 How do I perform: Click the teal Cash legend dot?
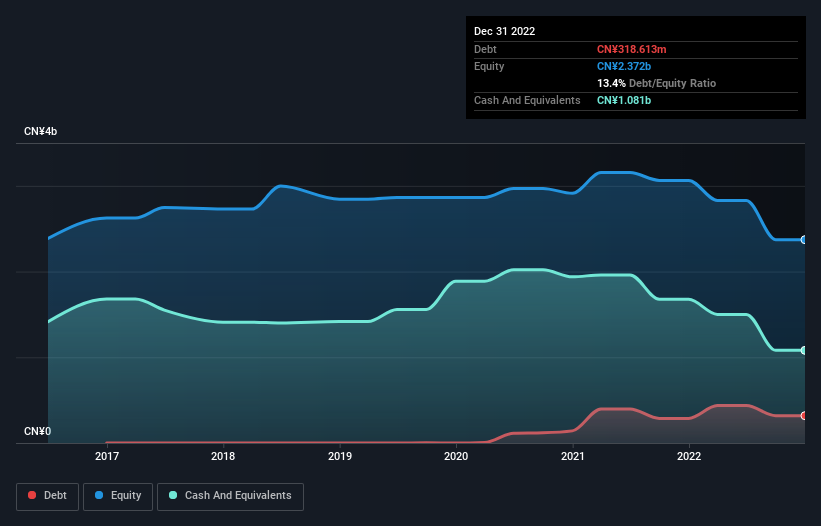(173, 495)
